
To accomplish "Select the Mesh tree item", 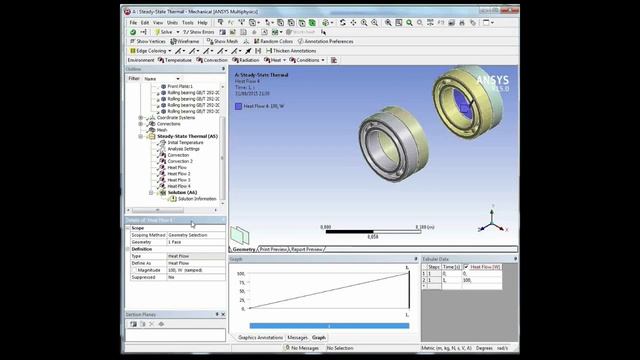I will pos(162,130).
